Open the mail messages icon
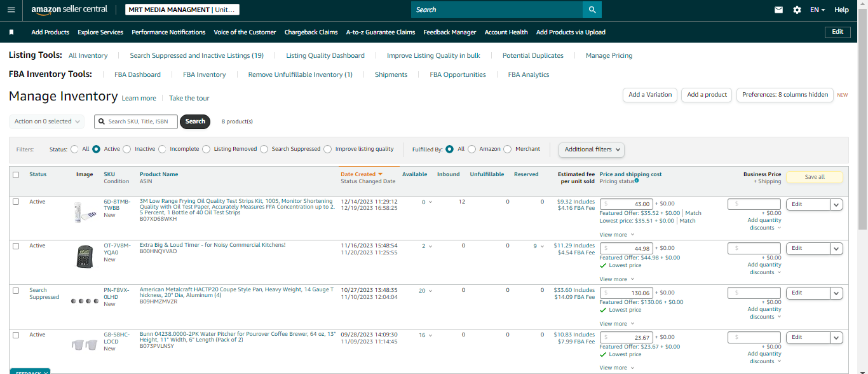868x374 pixels. click(x=778, y=10)
